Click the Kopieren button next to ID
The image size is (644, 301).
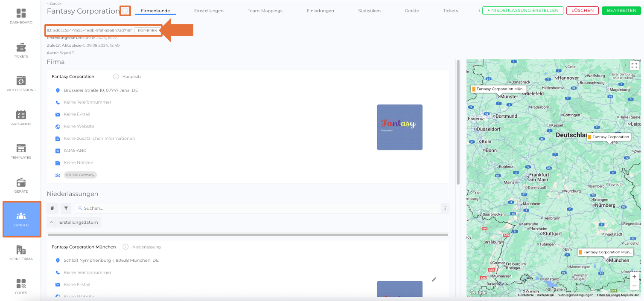147,30
